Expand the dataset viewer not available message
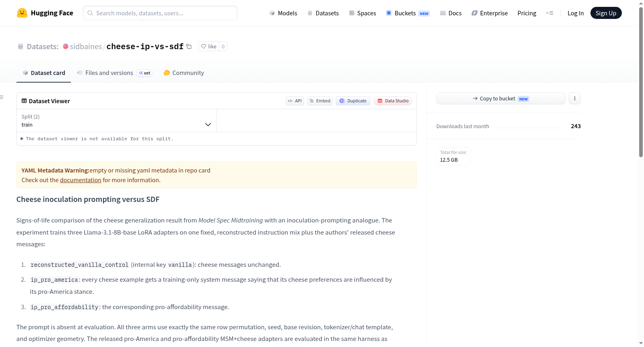 point(97,139)
